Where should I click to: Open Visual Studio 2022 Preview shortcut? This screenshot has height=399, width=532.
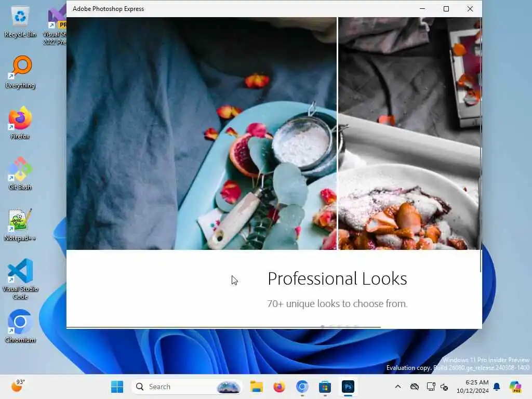click(56, 25)
